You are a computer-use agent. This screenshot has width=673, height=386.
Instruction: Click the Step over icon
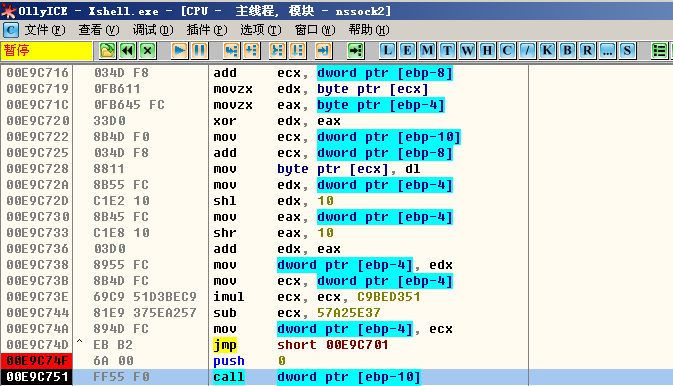point(252,51)
